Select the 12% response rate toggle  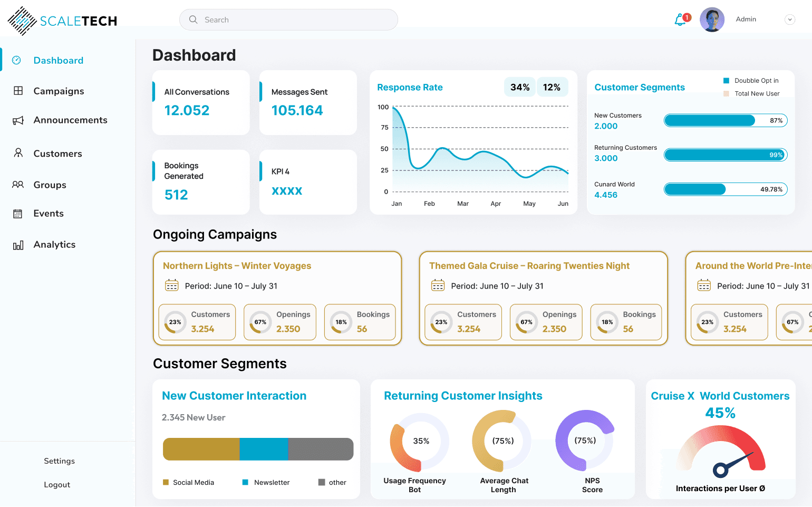pos(552,87)
